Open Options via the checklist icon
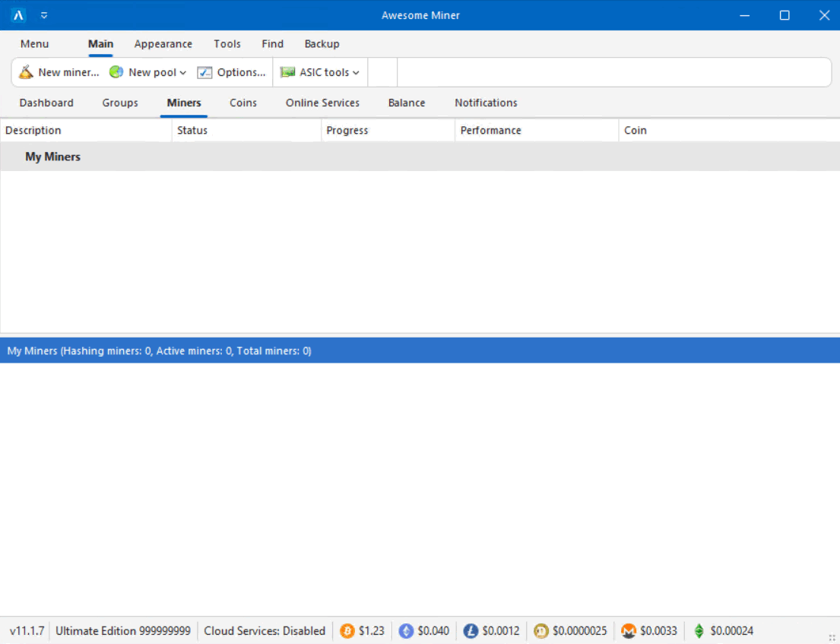The width and height of the screenshot is (840, 644). [204, 72]
